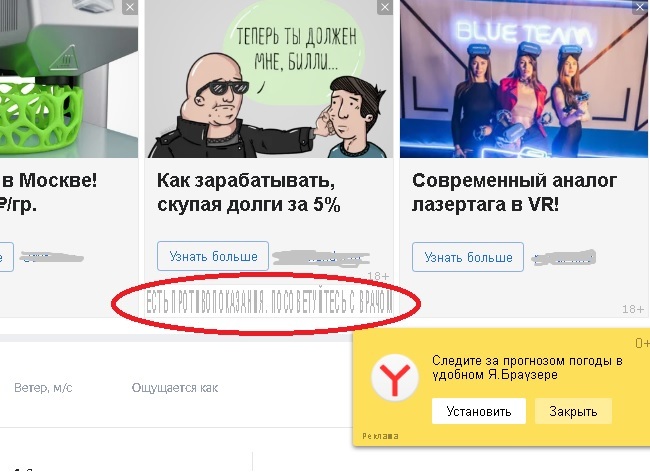
Task: Select the 'Ветер, м/с' column header
Action: click(43, 388)
